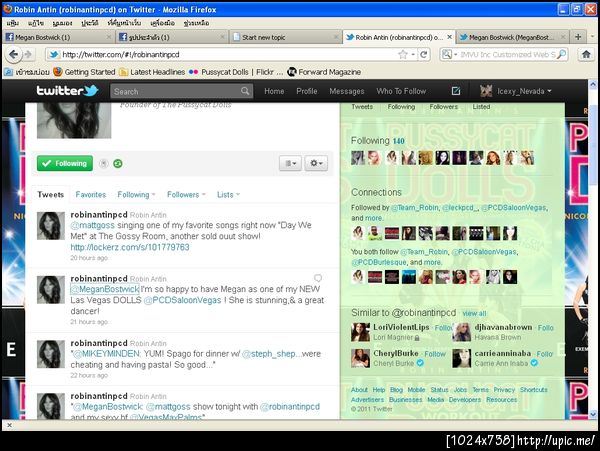Click robinantinpcd avatar on first tweet
This screenshot has height=451, width=600.
[51, 226]
